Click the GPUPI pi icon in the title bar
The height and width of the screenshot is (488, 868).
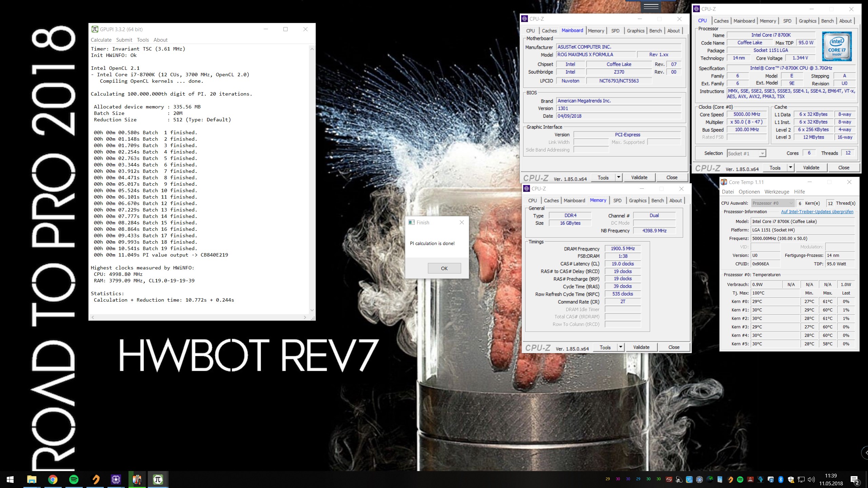pyautogui.click(x=95, y=29)
